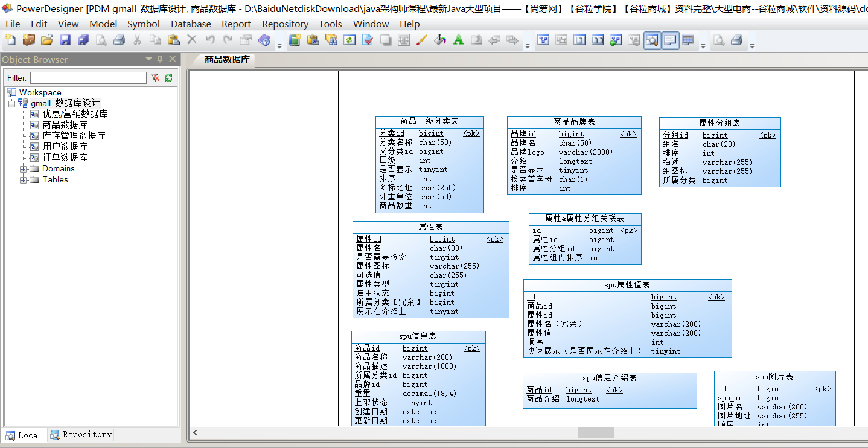The height and width of the screenshot is (448, 868).
Task: Switch to the 商品数据库 diagram tab
Action: [x=226, y=60]
